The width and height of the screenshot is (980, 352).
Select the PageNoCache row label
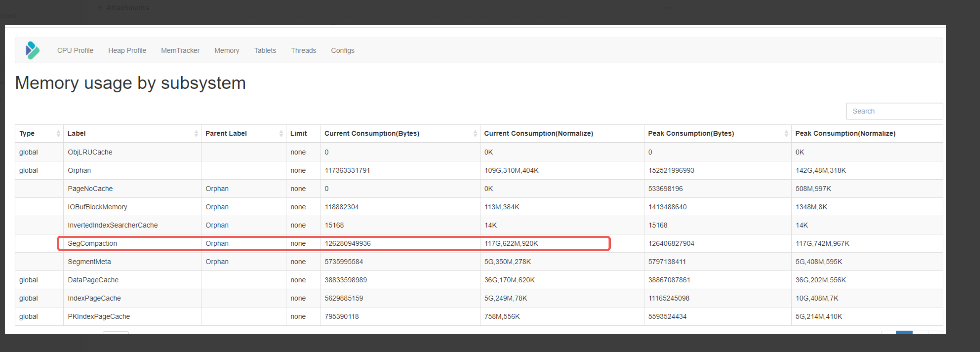tap(90, 189)
